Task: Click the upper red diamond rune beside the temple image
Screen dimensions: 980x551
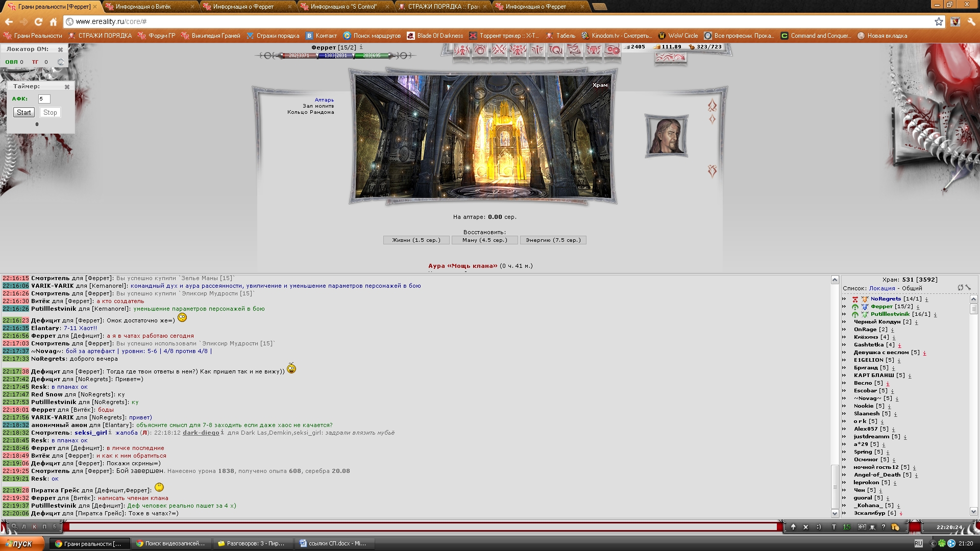Action: pyautogui.click(x=712, y=106)
